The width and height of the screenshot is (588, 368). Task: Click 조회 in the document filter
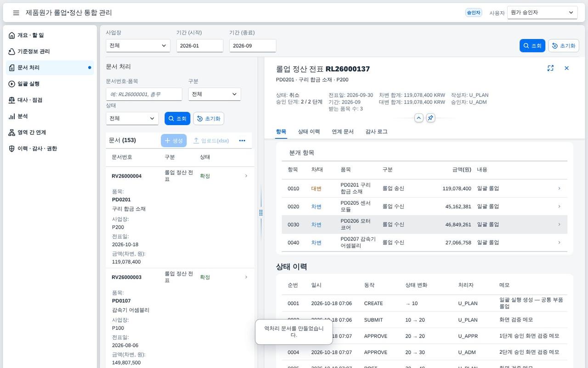click(x=177, y=118)
